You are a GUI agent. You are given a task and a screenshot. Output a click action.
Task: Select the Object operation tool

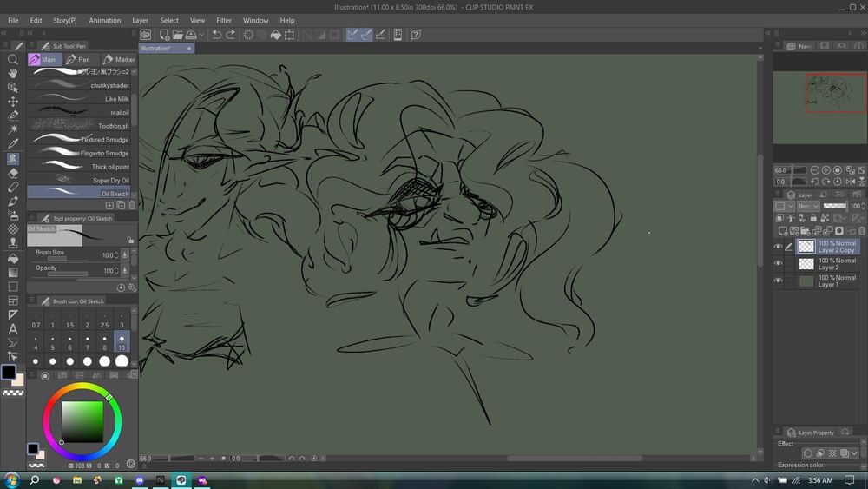point(13,87)
